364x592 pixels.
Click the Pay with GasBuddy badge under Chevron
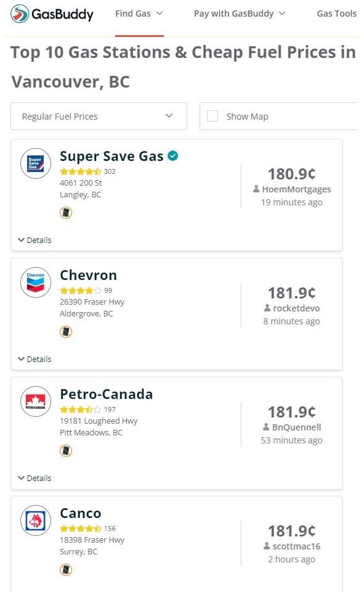coord(66,332)
